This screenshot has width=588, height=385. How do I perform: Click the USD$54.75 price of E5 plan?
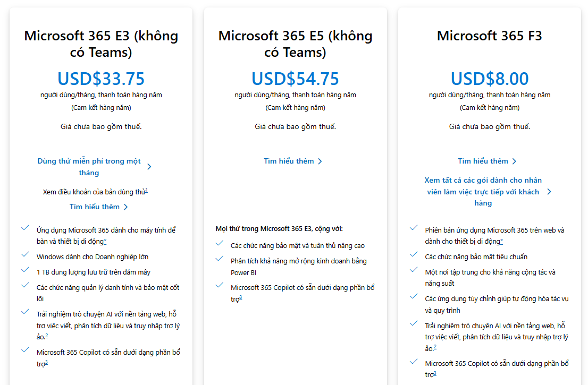tap(295, 79)
